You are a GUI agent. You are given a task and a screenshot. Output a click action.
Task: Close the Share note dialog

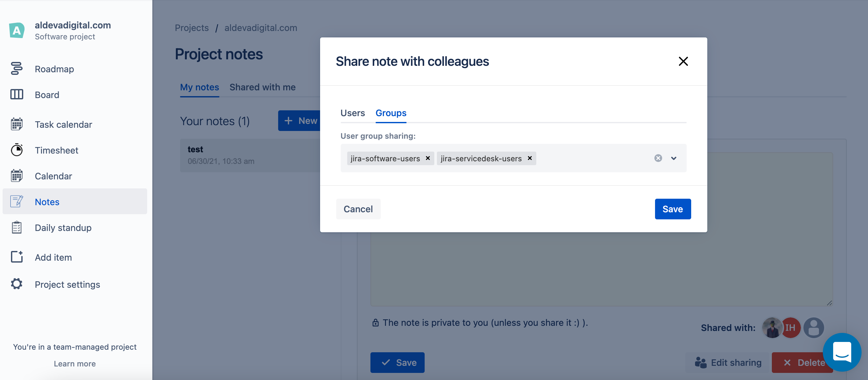pos(683,61)
